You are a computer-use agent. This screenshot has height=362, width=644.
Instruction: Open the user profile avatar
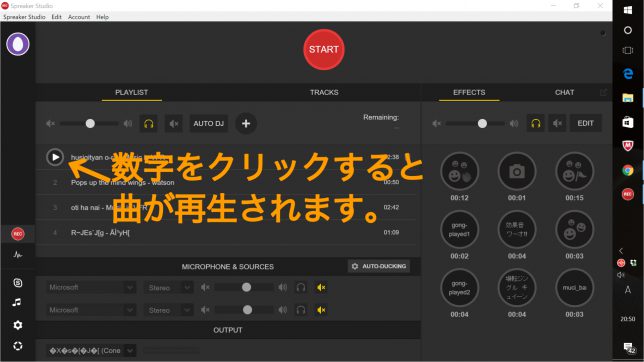point(18,44)
